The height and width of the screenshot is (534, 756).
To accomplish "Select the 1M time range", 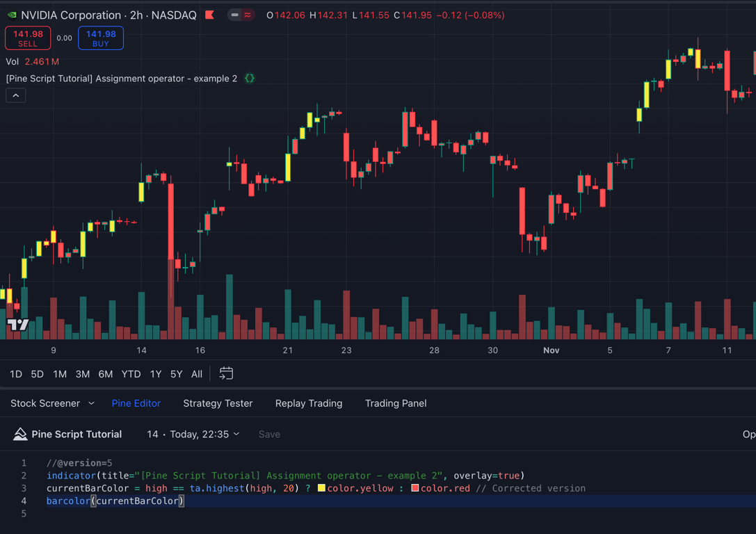I will coord(60,374).
